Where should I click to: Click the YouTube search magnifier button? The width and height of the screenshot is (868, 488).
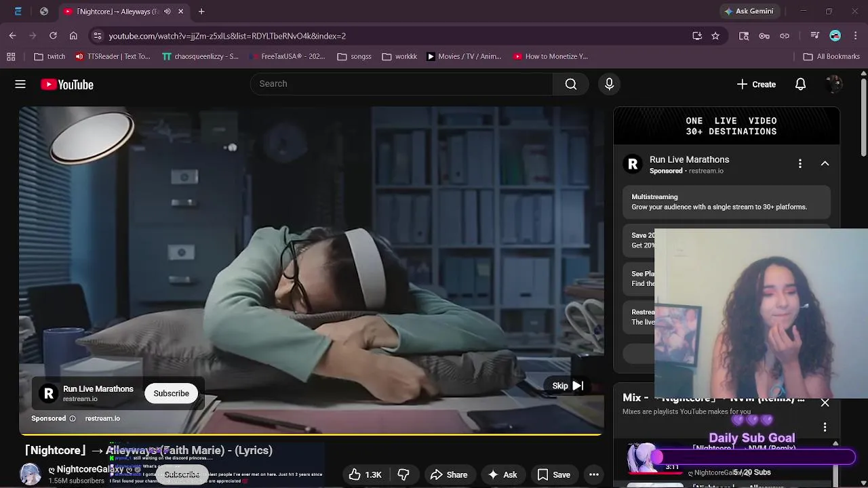(571, 84)
